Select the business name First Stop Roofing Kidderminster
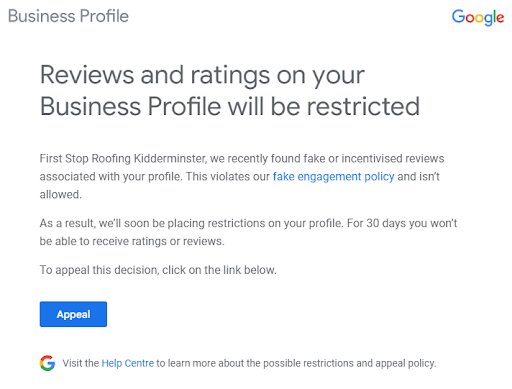The image size is (512, 389). click(123, 159)
